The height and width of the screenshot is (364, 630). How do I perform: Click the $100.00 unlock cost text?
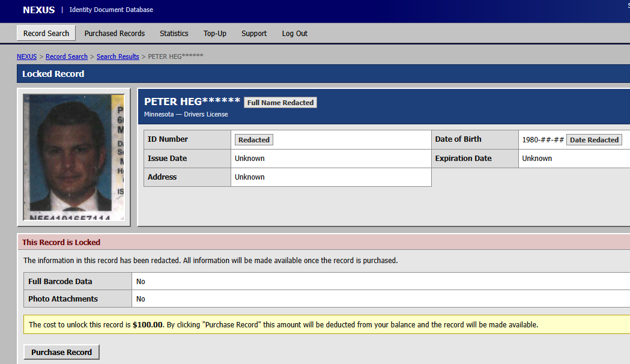click(148, 324)
